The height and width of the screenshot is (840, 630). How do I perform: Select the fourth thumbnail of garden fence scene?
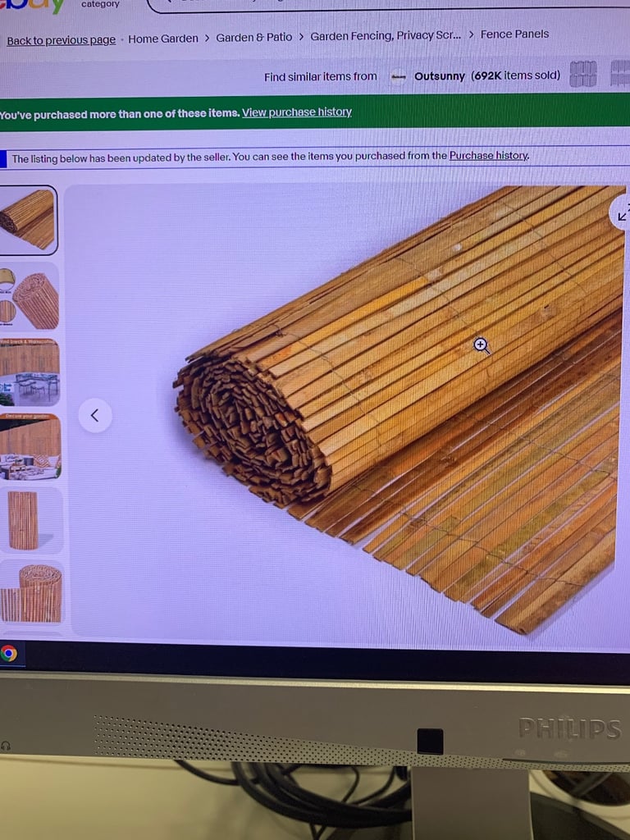tap(30, 447)
